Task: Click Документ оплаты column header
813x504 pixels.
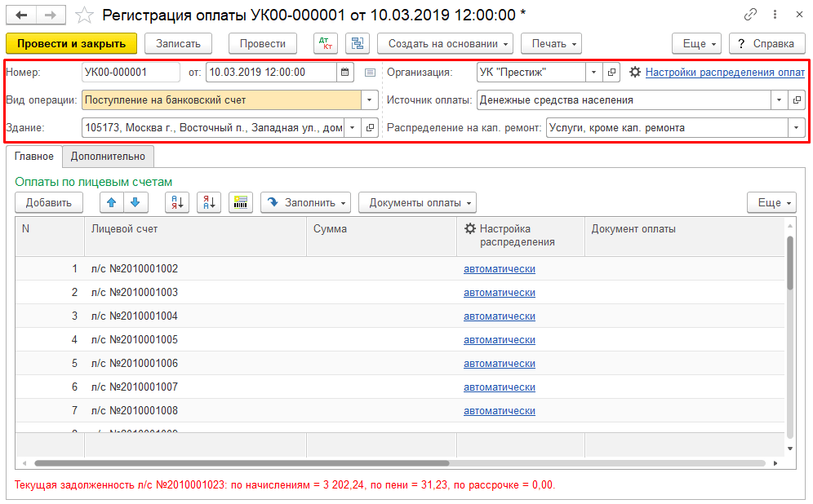Action: pyautogui.click(x=684, y=237)
